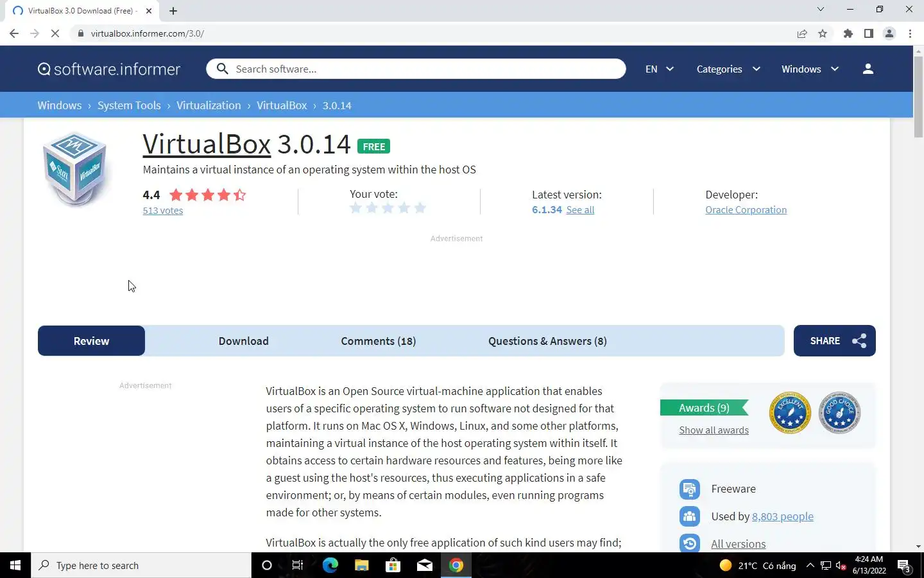Screen dimensions: 924x578
Task: Rate one star in Your vote
Action: pyautogui.click(x=355, y=208)
